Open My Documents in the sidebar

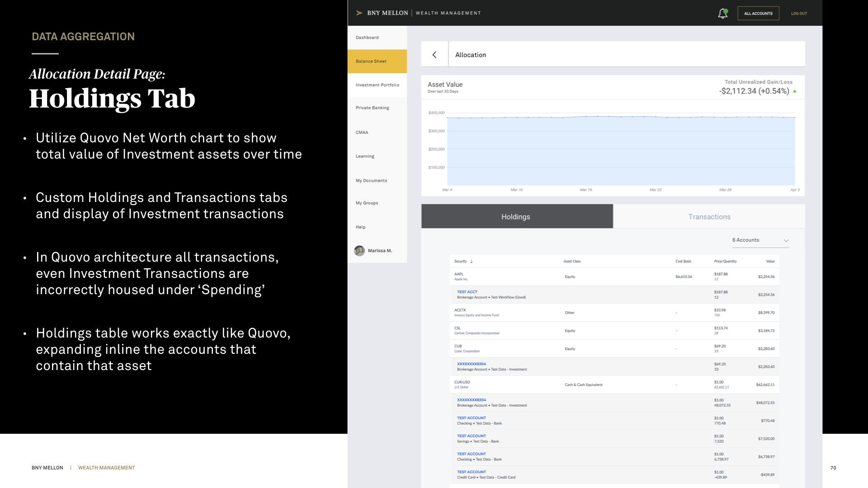coord(377,181)
